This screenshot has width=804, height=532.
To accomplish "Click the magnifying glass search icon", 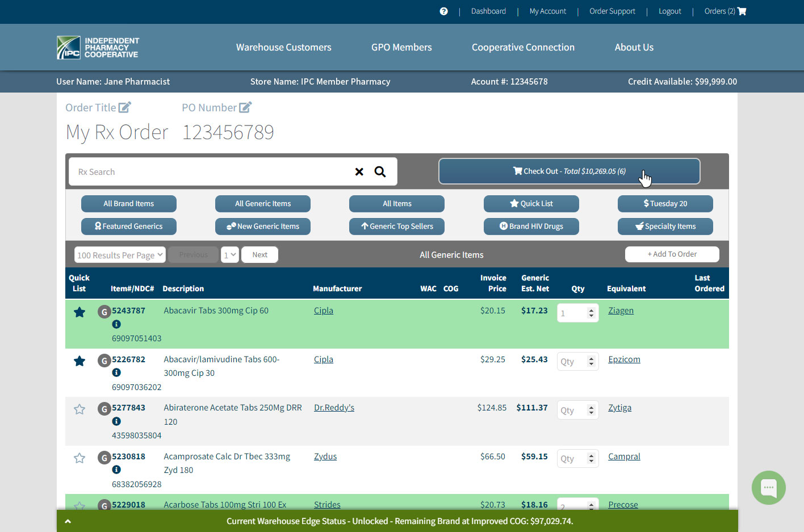I will pos(380,171).
